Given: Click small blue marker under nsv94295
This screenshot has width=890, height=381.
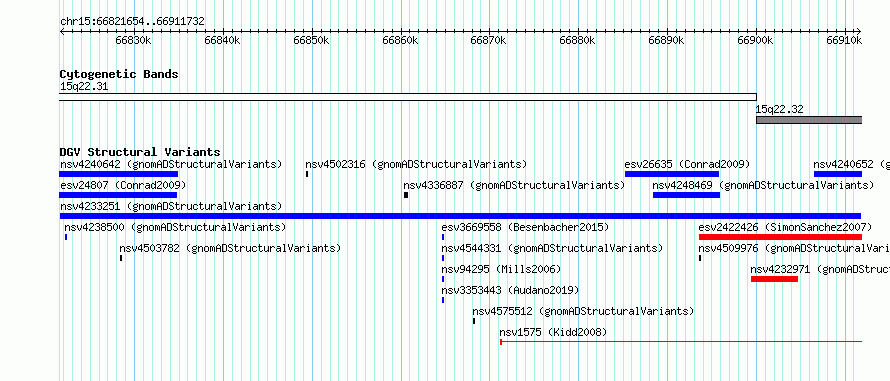Looking at the screenshot, I should [443, 279].
